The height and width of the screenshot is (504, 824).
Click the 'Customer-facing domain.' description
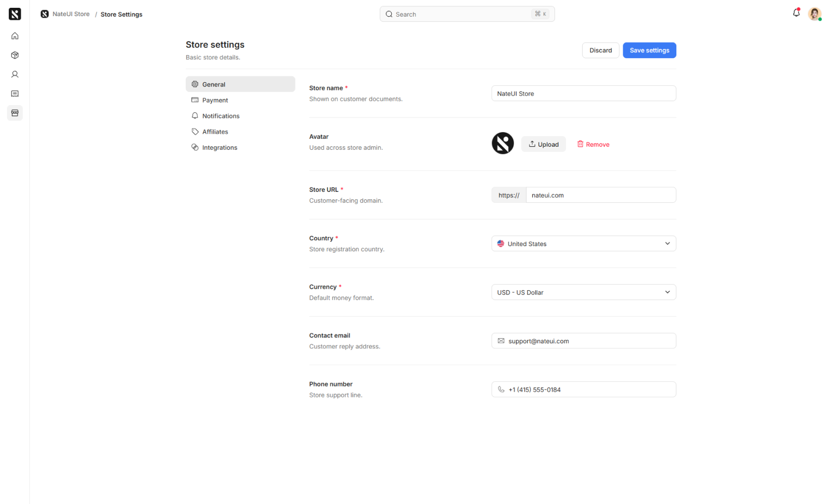click(346, 201)
